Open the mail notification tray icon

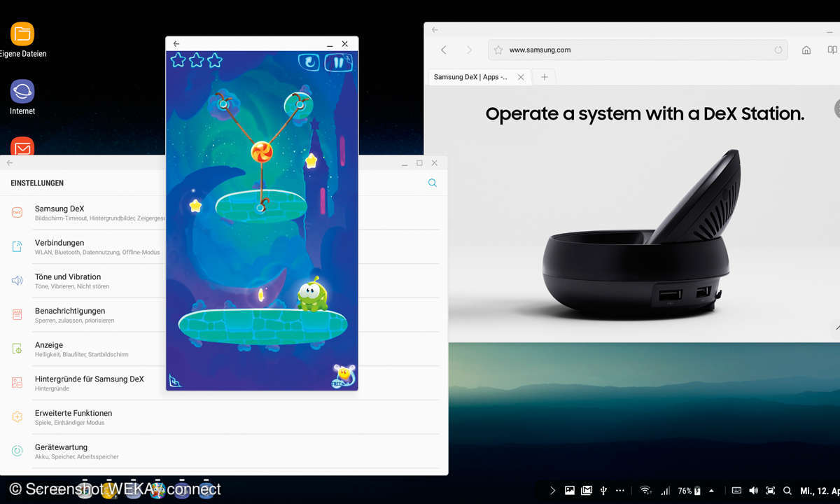[x=587, y=491]
